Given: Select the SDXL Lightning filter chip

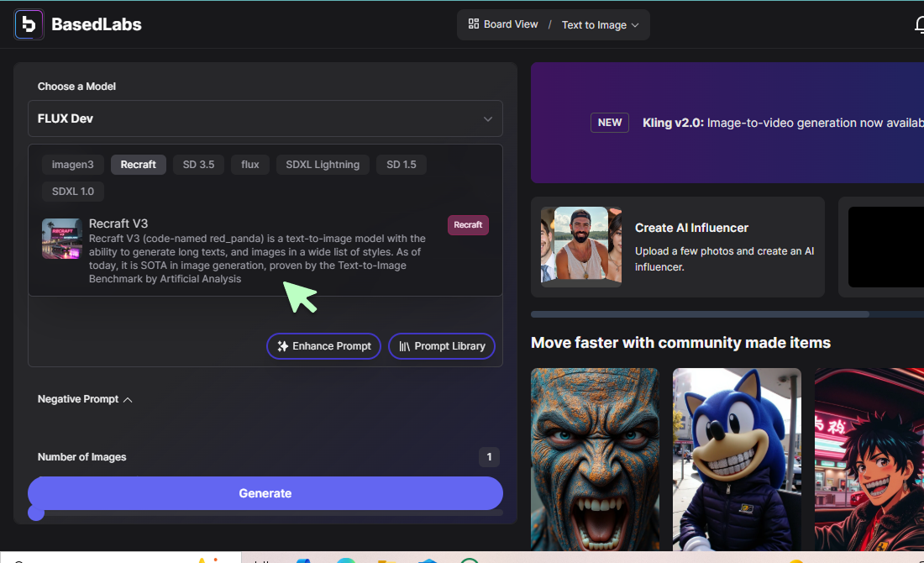Looking at the screenshot, I should (x=323, y=165).
